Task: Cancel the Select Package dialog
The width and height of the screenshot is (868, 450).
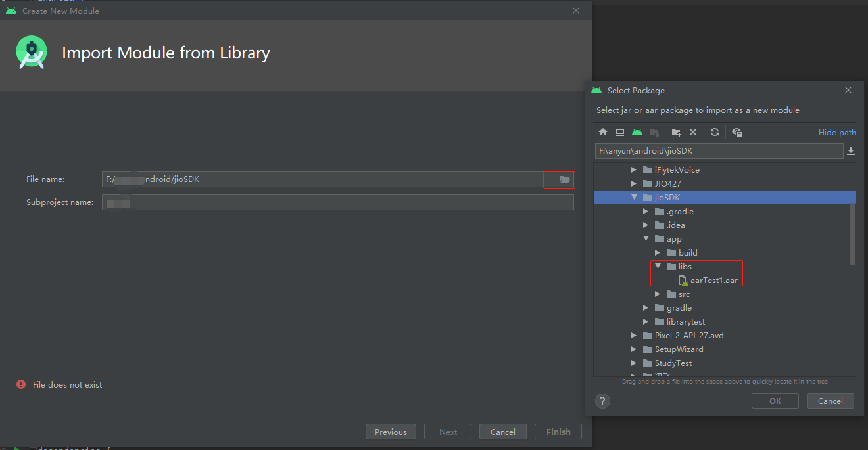Action: tap(830, 401)
